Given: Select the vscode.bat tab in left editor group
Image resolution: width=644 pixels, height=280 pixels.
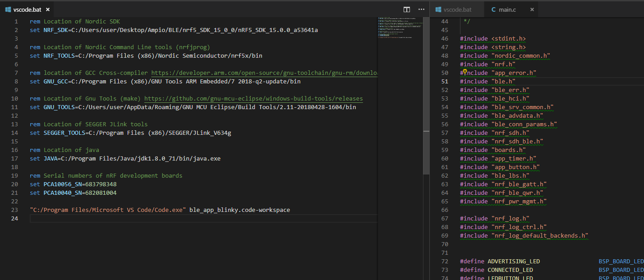Looking at the screenshot, I should pos(27,9).
